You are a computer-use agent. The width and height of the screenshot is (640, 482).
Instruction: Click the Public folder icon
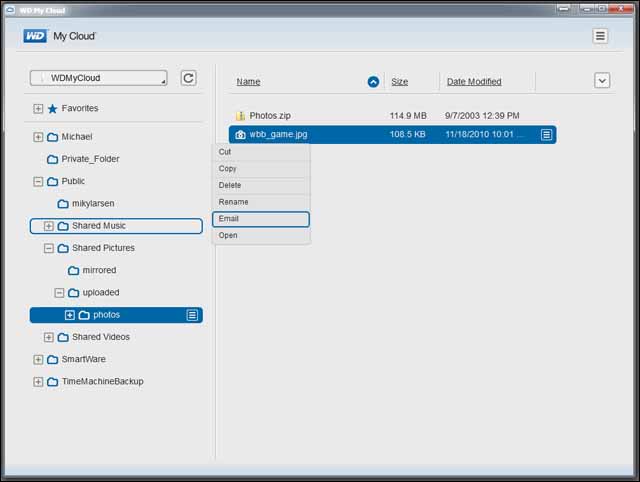(x=52, y=181)
